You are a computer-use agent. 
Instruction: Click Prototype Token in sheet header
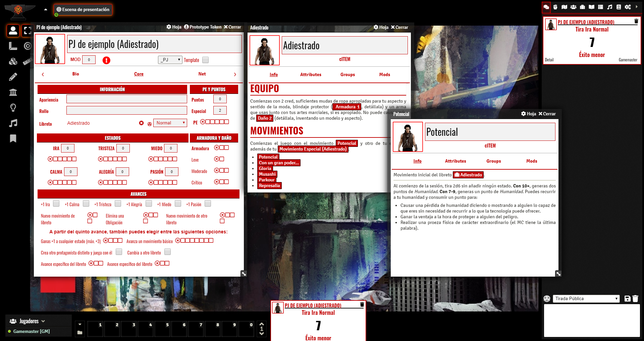203,27
